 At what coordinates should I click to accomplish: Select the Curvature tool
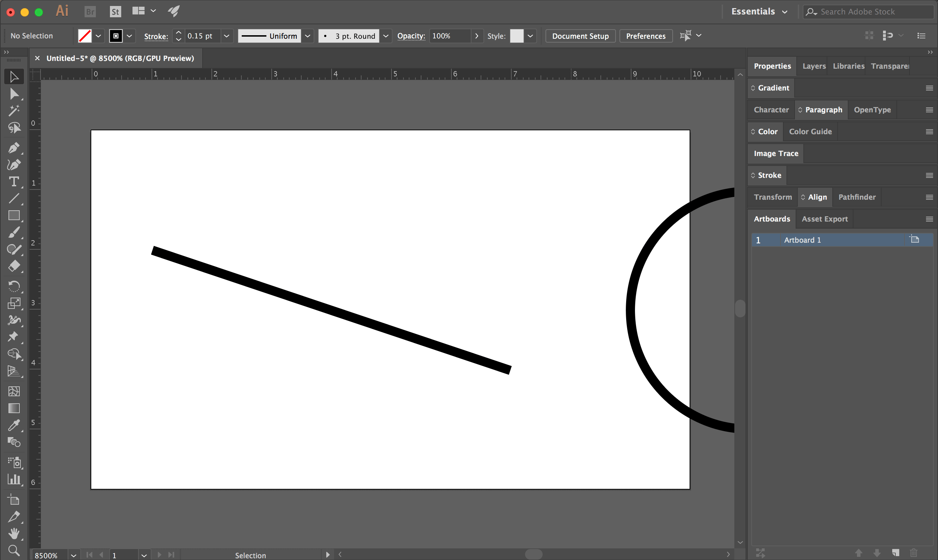[14, 164]
